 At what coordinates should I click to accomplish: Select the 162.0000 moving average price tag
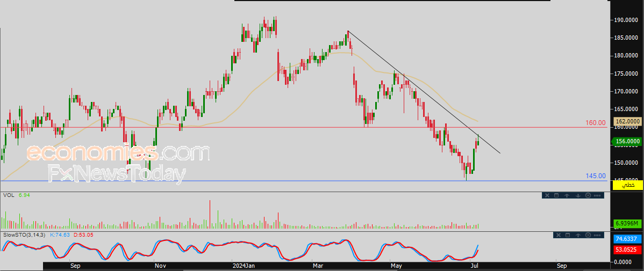click(627, 121)
